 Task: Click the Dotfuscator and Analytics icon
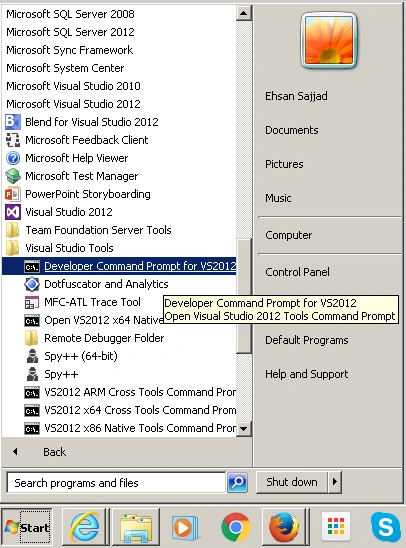31,284
